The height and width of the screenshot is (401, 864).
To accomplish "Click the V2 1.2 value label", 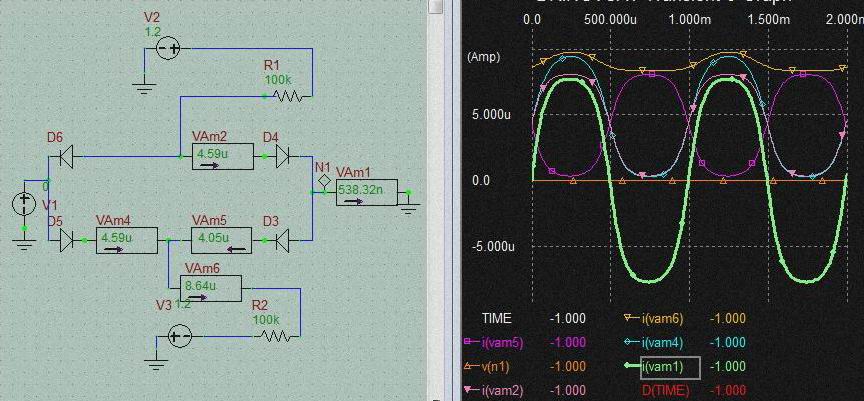I will [152, 32].
